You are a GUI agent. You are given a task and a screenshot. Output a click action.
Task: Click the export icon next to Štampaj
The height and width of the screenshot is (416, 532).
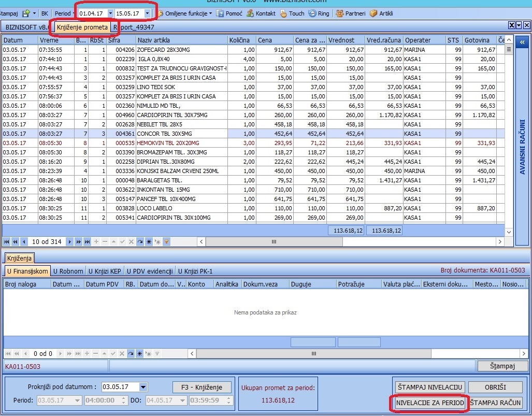tap(26, 13)
